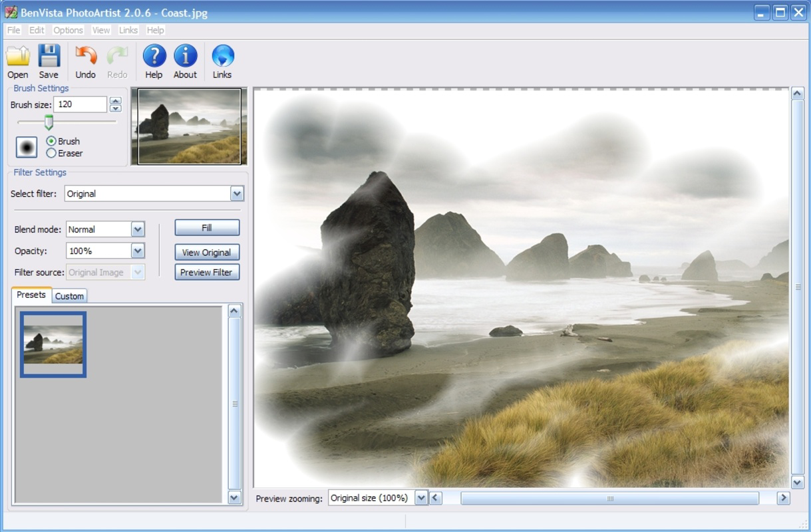
Task: Click the canvas horizontal scrollbar thumb
Action: [609, 497]
